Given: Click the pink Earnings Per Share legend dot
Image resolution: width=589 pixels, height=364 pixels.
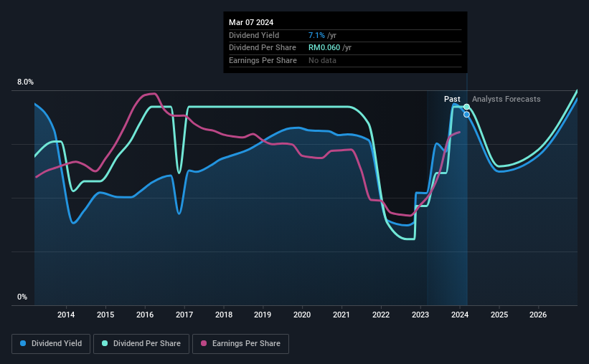Looking at the screenshot, I should pyautogui.click(x=204, y=343).
